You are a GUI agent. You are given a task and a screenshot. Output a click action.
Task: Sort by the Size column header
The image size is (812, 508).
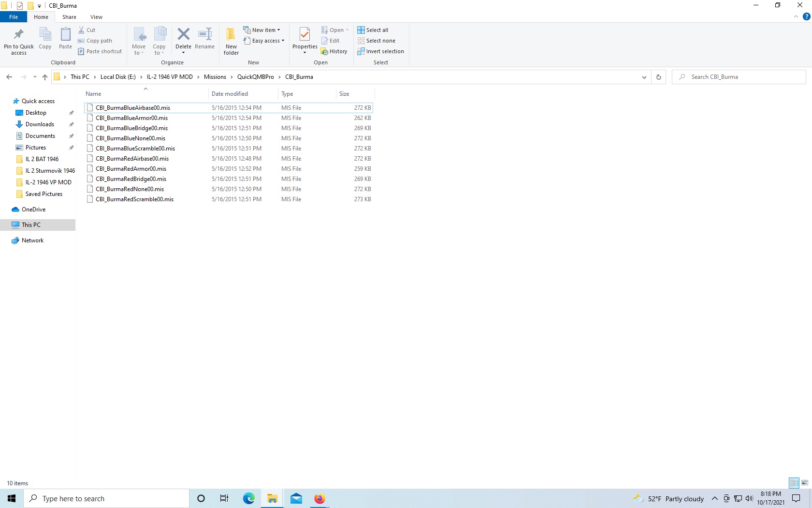[x=355, y=94]
